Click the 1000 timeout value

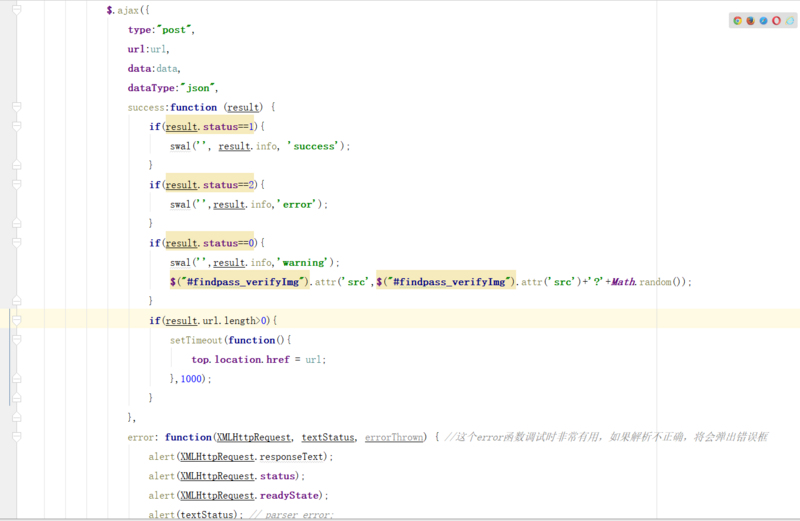(191, 379)
